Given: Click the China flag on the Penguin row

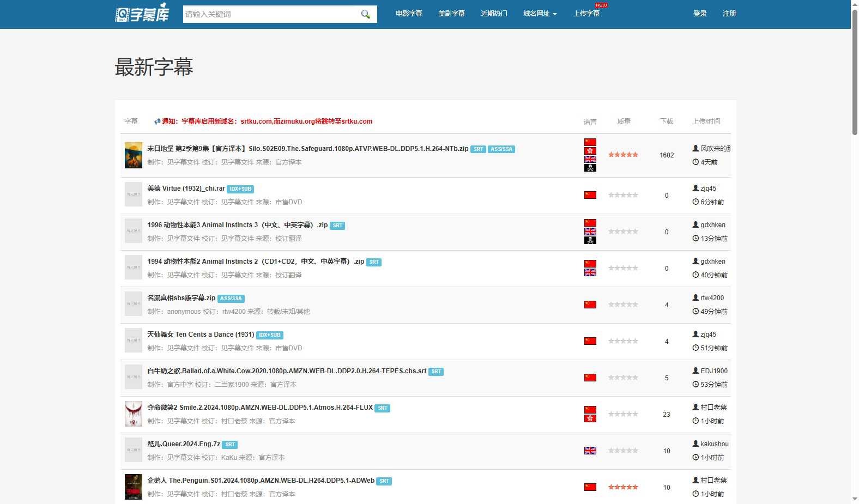Looking at the screenshot, I should 590,487.
